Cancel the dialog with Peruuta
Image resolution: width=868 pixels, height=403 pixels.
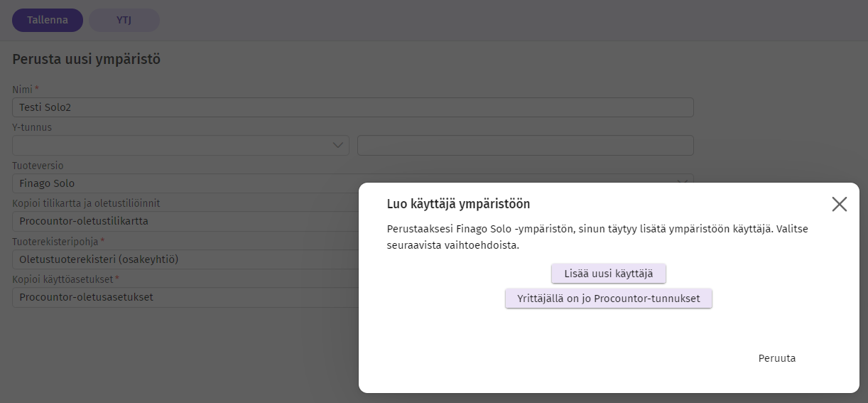[x=777, y=358]
